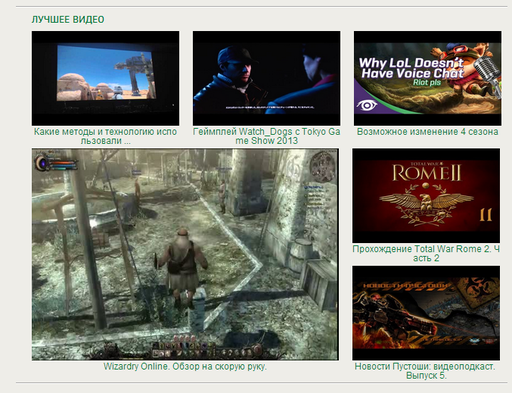Open the 'Прохождение Total War Rome 2. Часть 2' link
512x393 pixels.
pos(426,253)
